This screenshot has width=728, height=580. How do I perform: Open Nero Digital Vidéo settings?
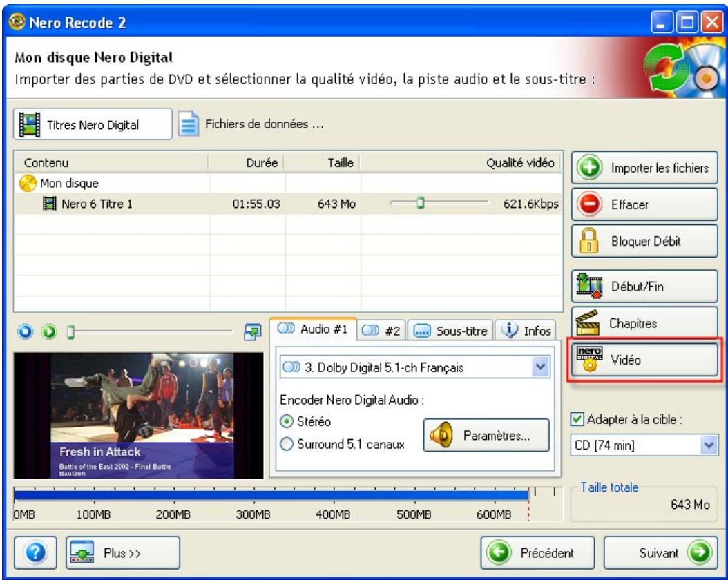pyautogui.click(x=644, y=360)
